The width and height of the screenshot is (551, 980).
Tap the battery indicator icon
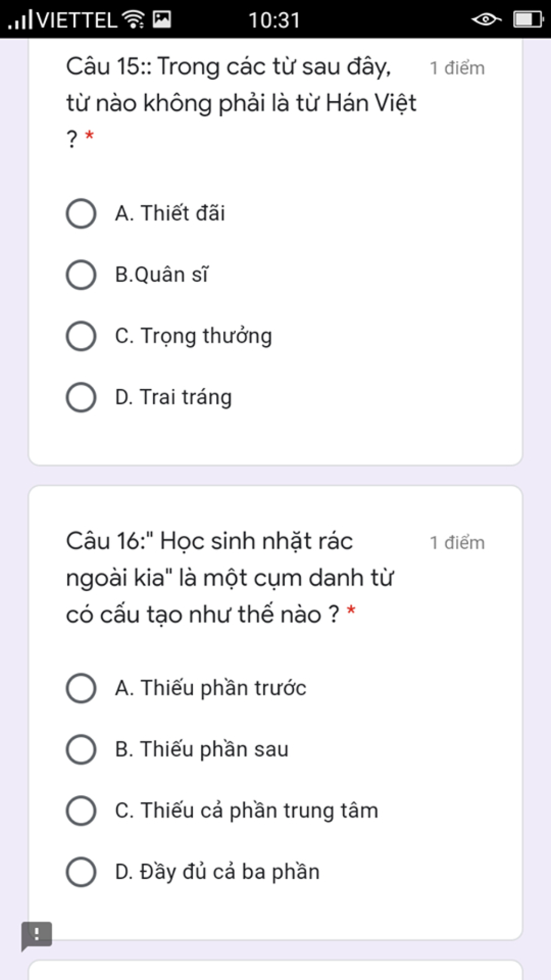(x=528, y=20)
